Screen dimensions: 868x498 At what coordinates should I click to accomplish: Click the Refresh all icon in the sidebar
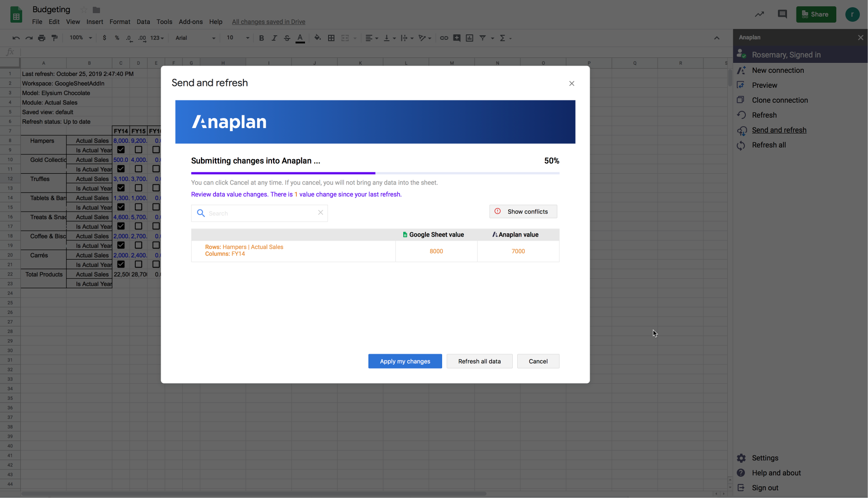[742, 145]
